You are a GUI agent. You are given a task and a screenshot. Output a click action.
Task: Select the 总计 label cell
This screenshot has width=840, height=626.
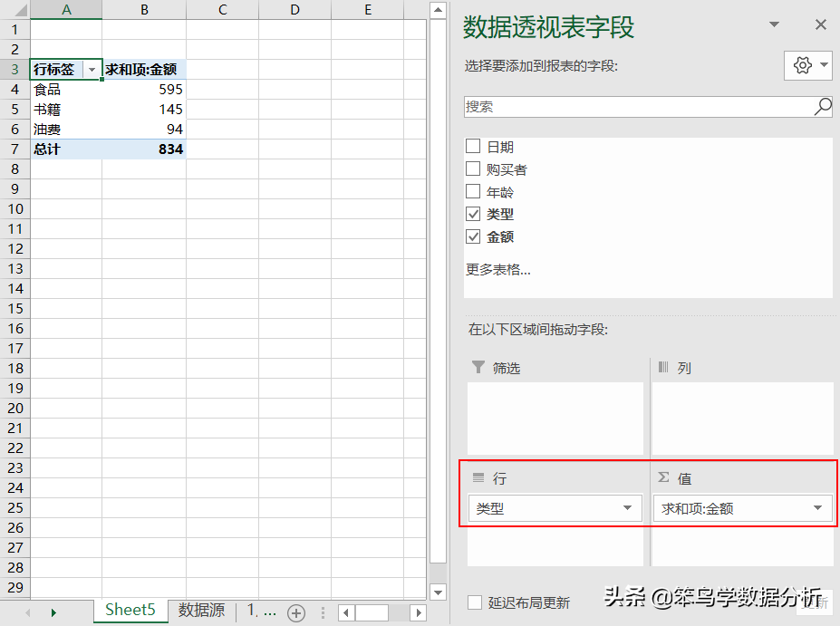pos(66,149)
